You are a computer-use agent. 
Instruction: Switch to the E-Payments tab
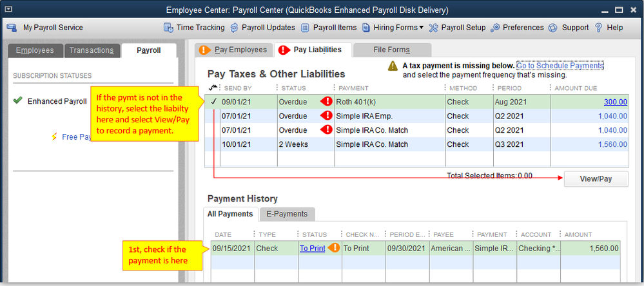287,214
